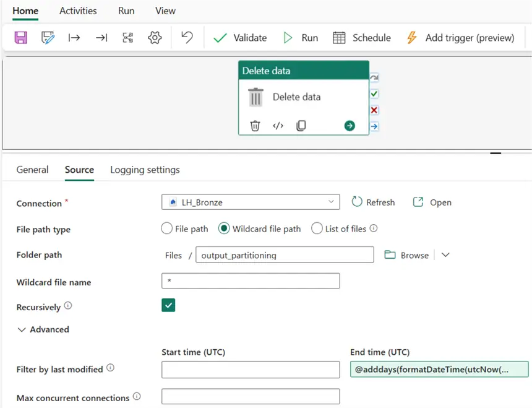Click the Validate button
The height and width of the screenshot is (408, 532).
coord(240,38)
